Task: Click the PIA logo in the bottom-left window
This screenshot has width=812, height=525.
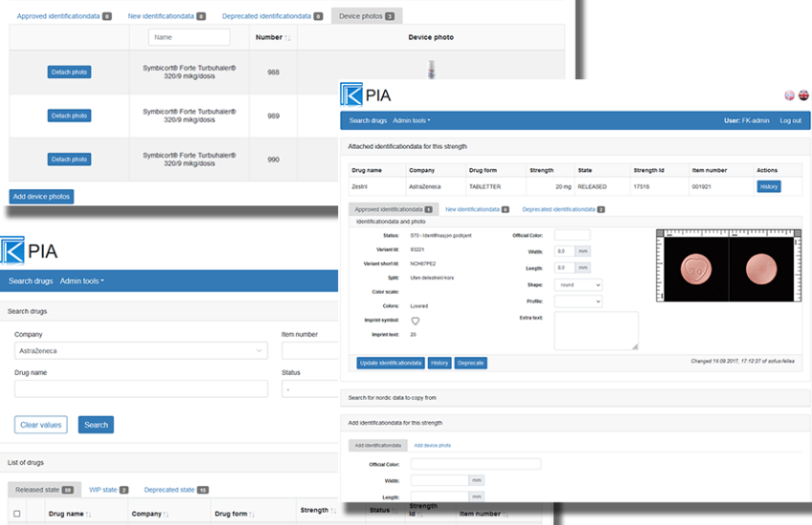Action: (29, 251)
